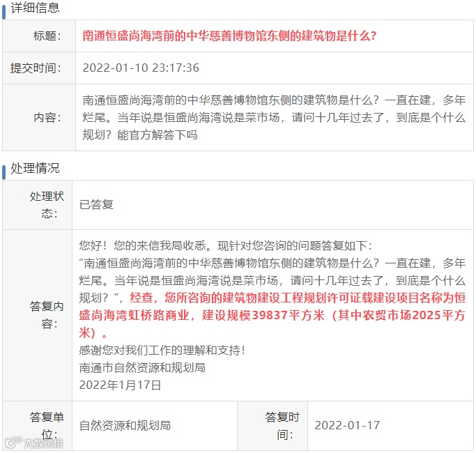
Task: Click the question content paragraph beside 内容
Action: coord(274,118)
